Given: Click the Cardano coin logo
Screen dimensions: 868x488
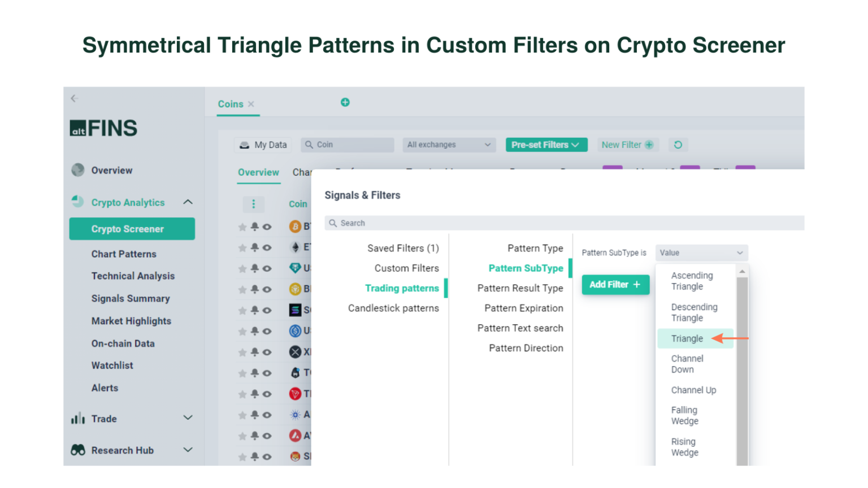Looking at the screenshot, I should pyautogui.click(x=295, y=415).
